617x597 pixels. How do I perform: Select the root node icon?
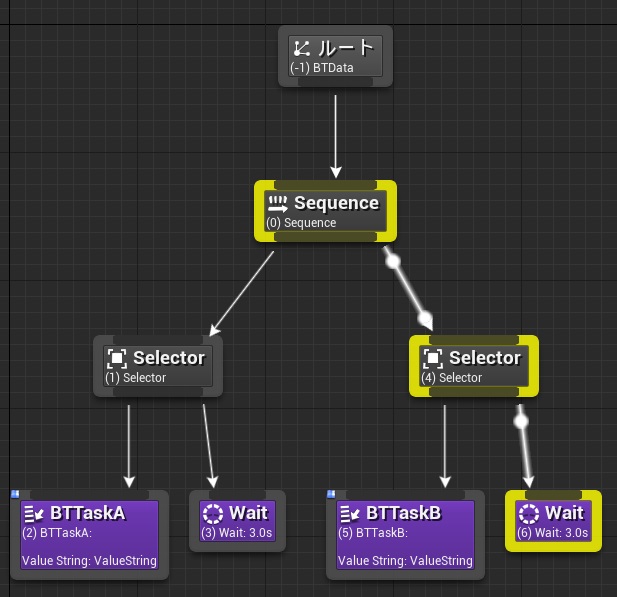(302, 48)
